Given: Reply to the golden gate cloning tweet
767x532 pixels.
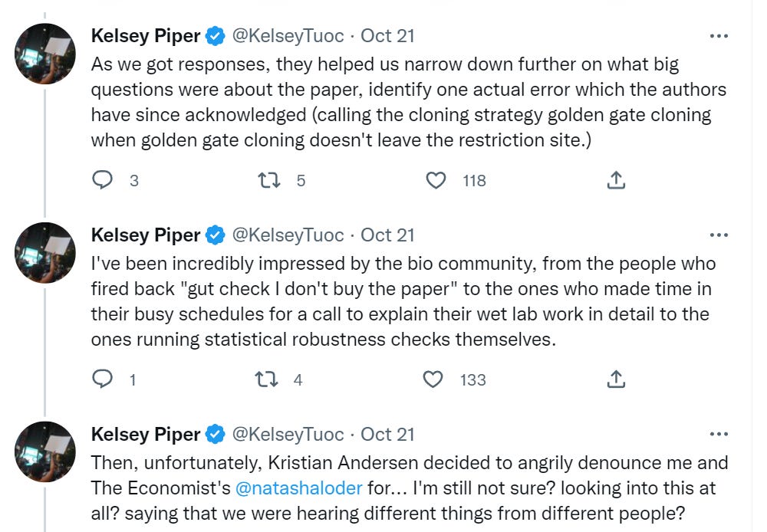Looking at the screenshot, I should (103, 180).
